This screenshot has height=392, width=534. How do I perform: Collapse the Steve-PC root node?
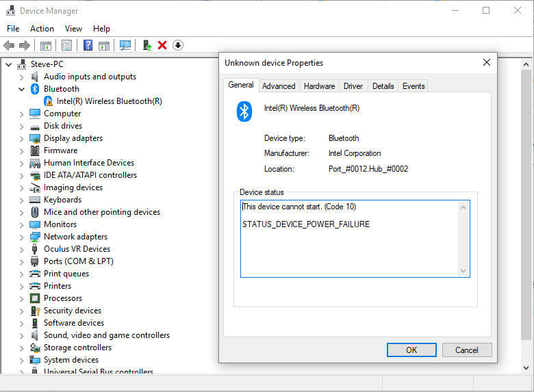click(8, 64)
